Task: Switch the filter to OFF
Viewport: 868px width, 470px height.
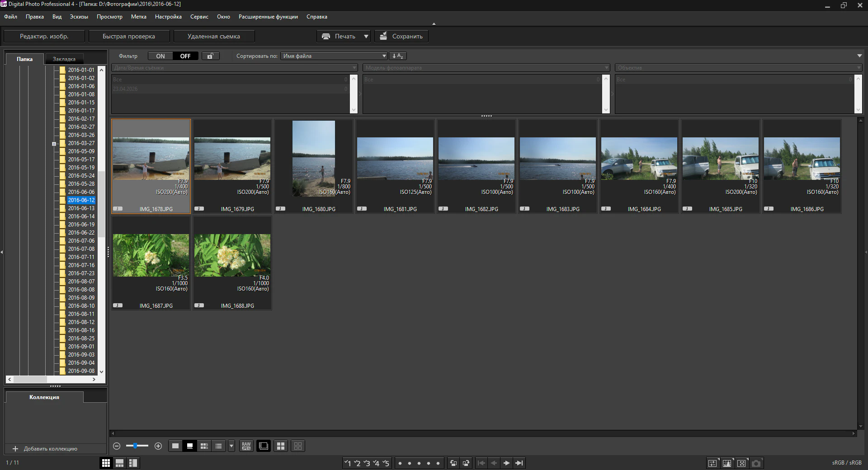Action: pyautogui.click(x=185, y=56)
